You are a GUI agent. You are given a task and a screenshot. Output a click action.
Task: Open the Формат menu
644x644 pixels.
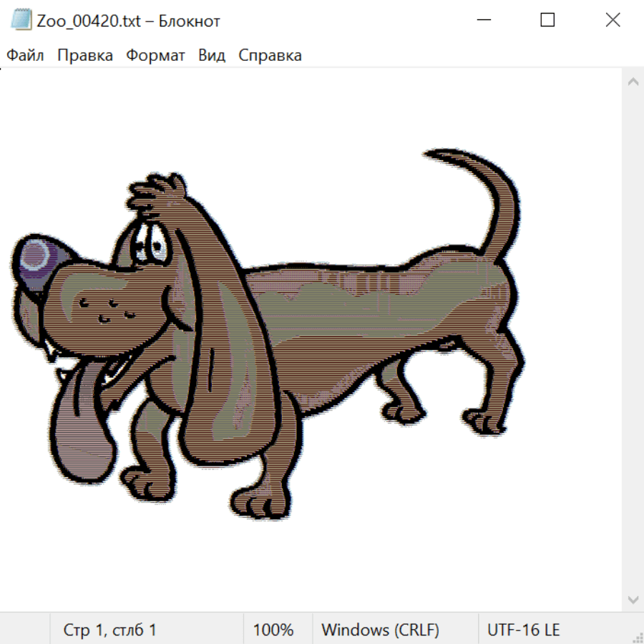click(155, 56)
